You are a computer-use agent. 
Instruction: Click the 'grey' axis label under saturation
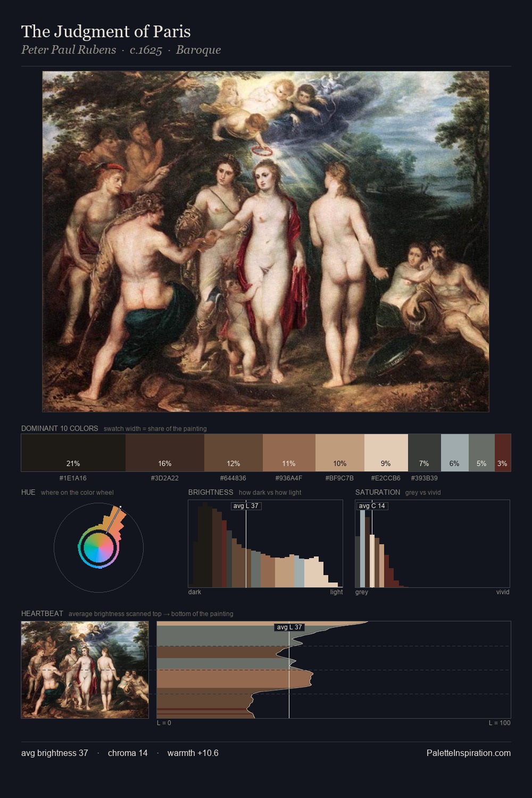click(362, 592)
